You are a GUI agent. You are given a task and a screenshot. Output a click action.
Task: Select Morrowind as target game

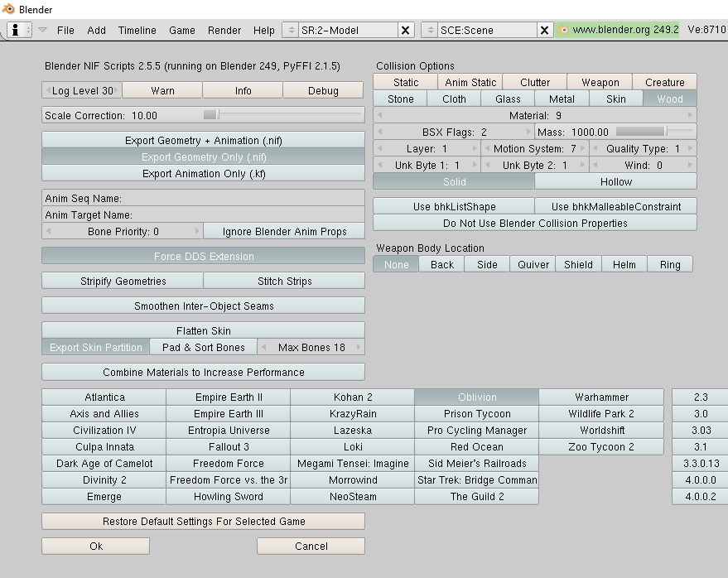[x=353, y=479]
